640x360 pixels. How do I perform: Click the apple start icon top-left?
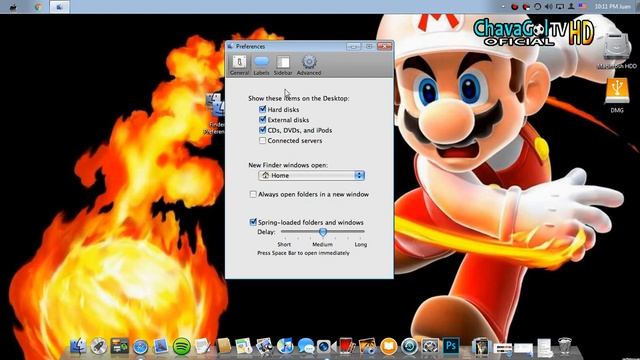[13, 7]
